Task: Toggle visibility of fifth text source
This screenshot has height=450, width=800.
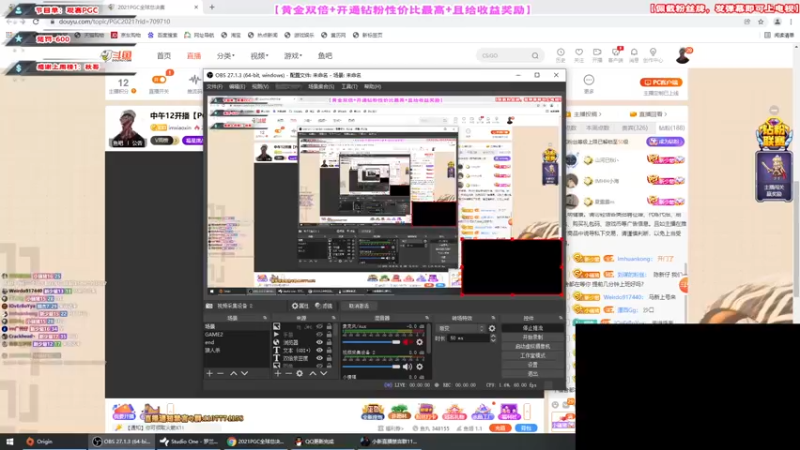Action: [x=319, y=358]
